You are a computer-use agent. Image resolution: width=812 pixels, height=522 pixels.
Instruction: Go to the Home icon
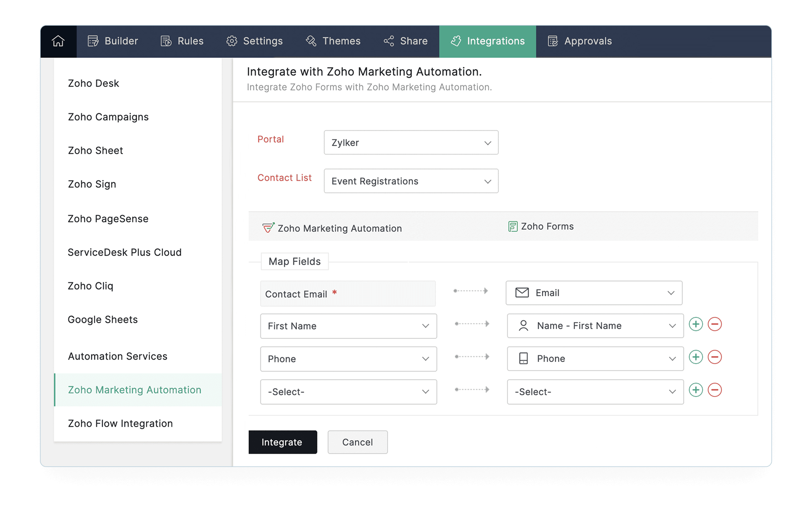(58, 41)
